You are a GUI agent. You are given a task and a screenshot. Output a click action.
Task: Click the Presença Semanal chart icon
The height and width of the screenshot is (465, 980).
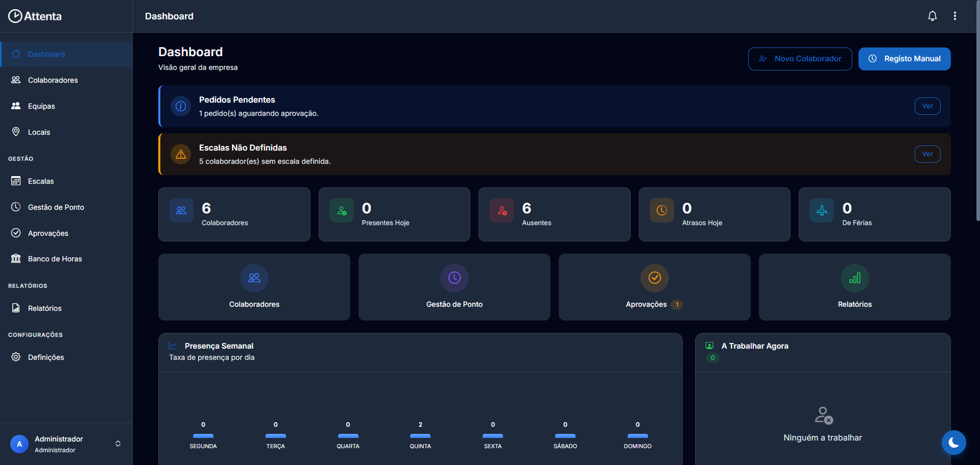coord(173,346)
